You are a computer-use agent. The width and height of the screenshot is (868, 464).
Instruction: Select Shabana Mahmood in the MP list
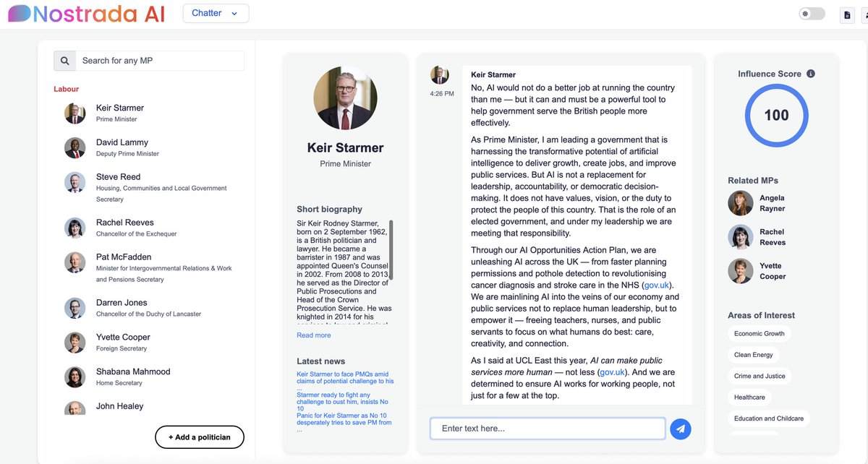point(148,377)
